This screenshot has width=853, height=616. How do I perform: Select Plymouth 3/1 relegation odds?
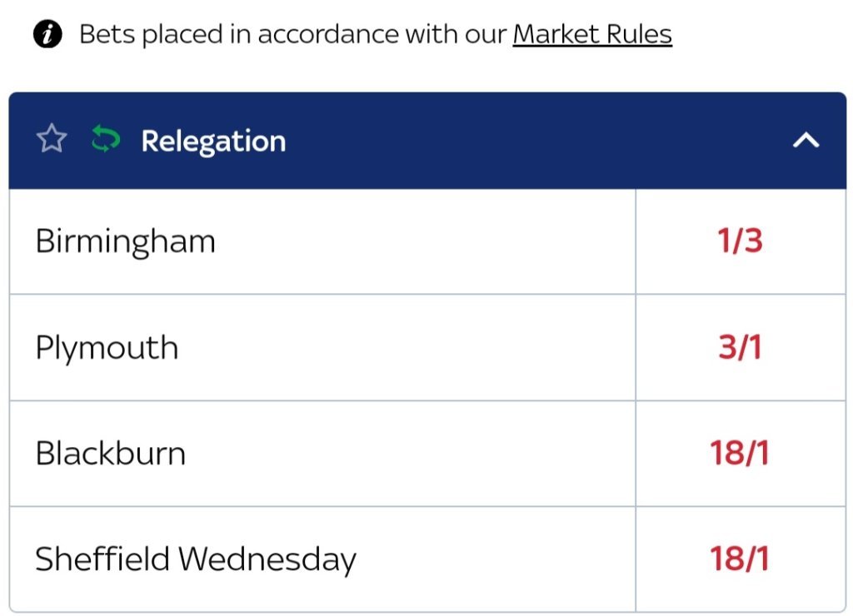pyautogui.click(x=740, y=347)
